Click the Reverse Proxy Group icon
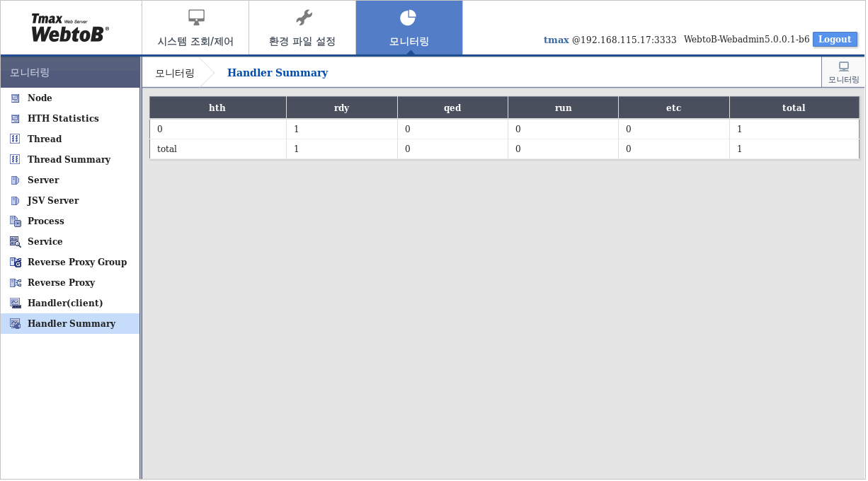The height and width of the screenshot is (481, 868). (x=15, y=262)
